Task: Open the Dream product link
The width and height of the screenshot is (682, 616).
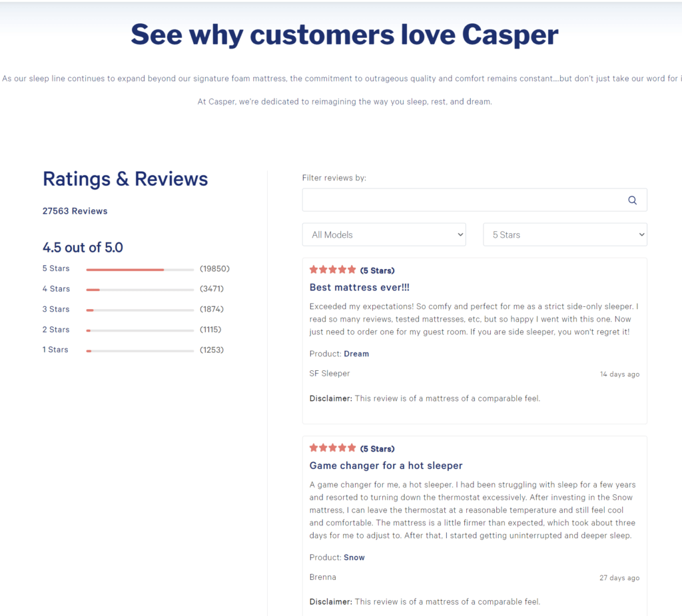Action: coord(356,354)
